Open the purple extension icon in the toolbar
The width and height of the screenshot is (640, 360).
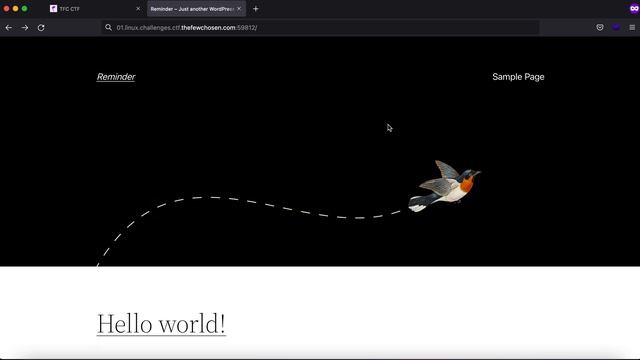click(x=616, y=27)
